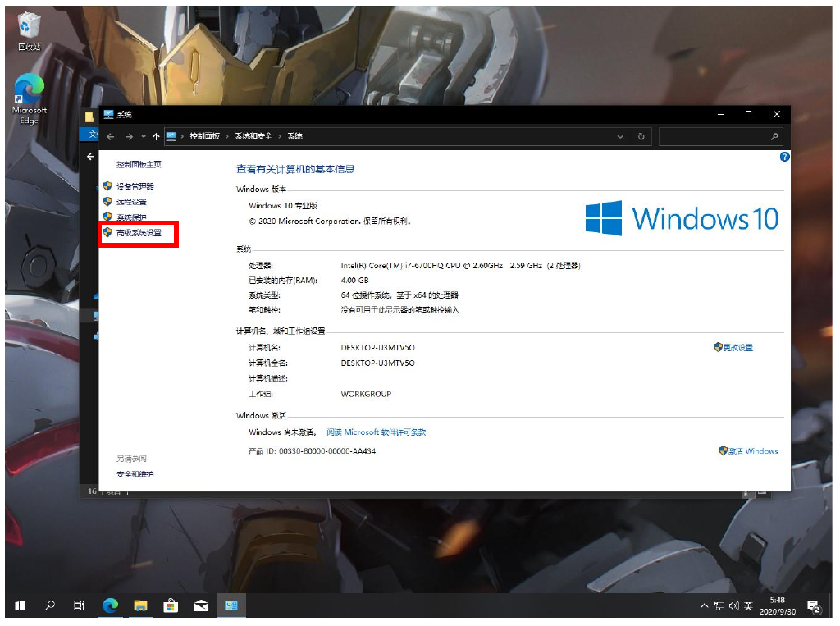Open the notification center on the taskbar

click(x=814, y=606)
